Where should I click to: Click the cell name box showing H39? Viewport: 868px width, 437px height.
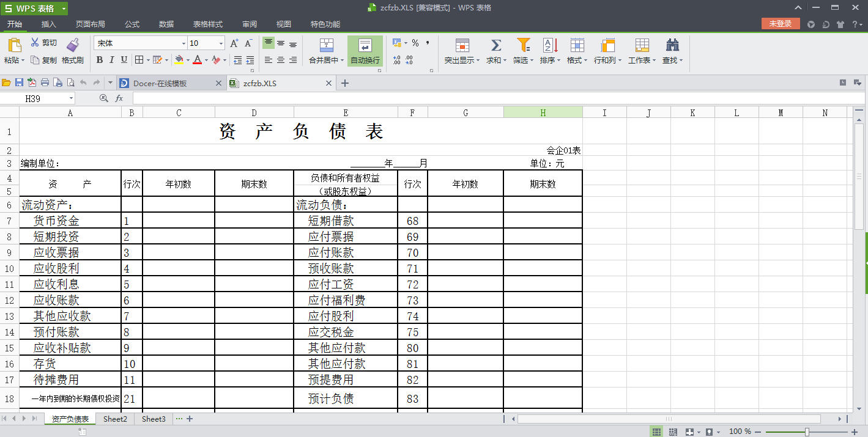pyautogui.click(x=34, y=97)
